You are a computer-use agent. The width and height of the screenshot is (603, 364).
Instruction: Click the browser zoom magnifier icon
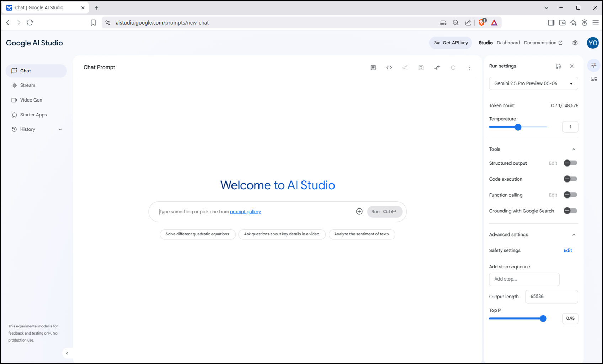[455, 22]
